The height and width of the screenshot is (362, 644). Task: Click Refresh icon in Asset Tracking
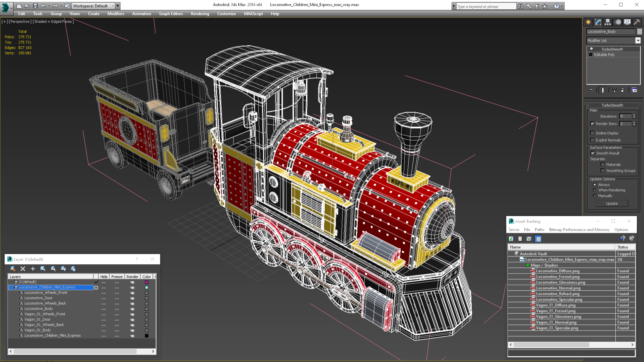pos(511,239)
